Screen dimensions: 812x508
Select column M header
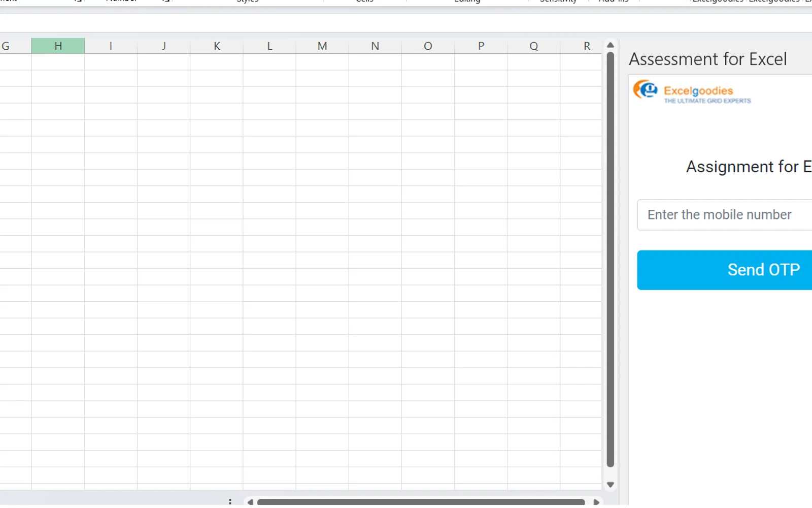coord(322,46)
